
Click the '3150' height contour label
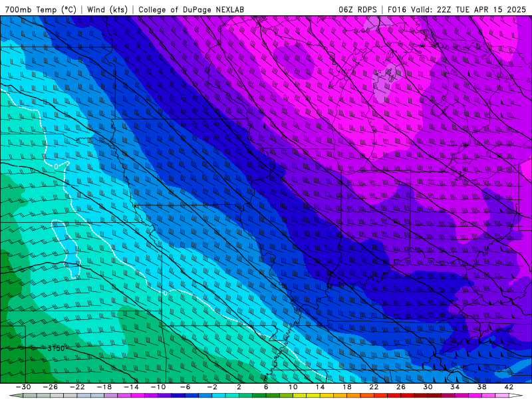(56, 348)
